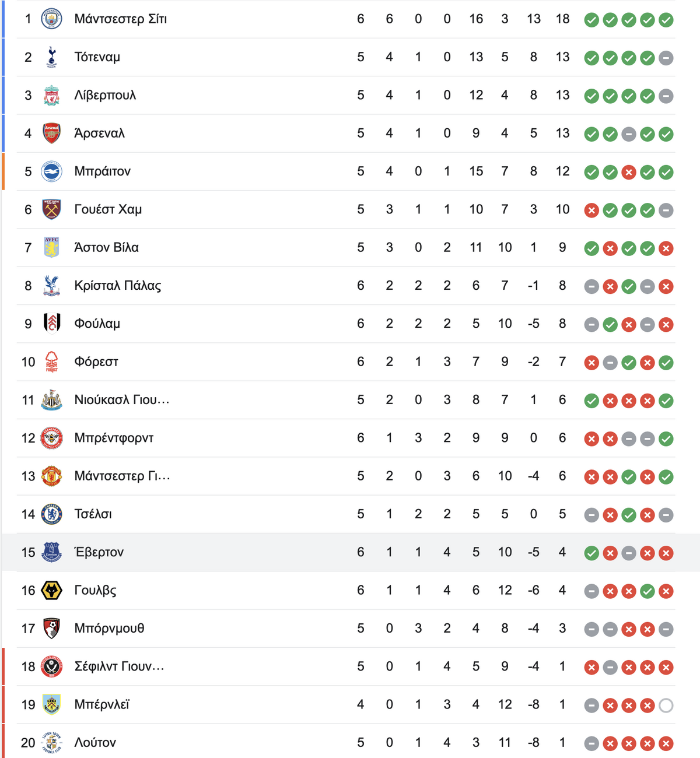The image size is (700, 758).
Task: Select the Λούτον team name
Action: coord(95,743)
